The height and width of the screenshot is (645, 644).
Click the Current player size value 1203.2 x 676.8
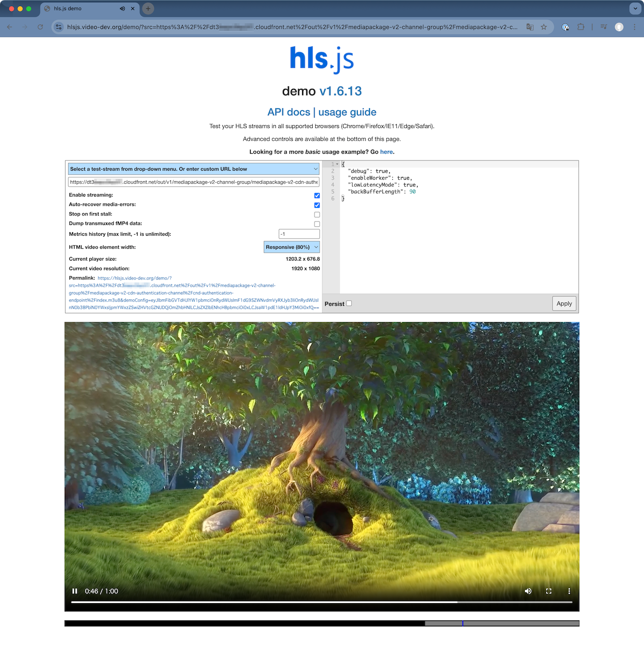pyautogui.click(x=303, y=259)
